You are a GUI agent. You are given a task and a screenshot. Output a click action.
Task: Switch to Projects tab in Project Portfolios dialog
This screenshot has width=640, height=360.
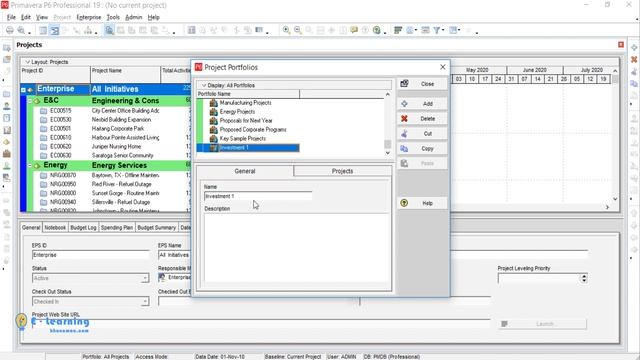pyautogui.click(x=342, y=171)
